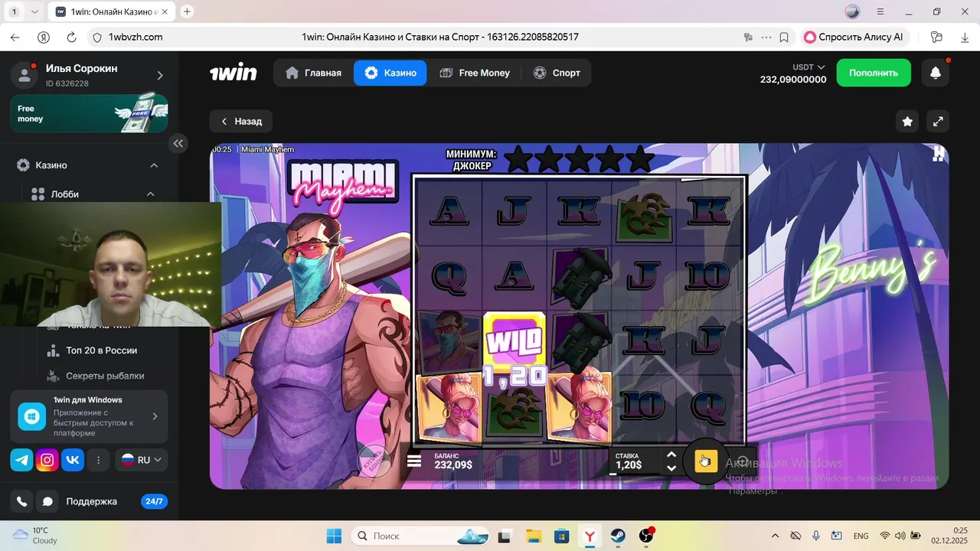Collapse the Казино sidebar section
Viewport: 980px width, 551px height.
pos(154,165)
